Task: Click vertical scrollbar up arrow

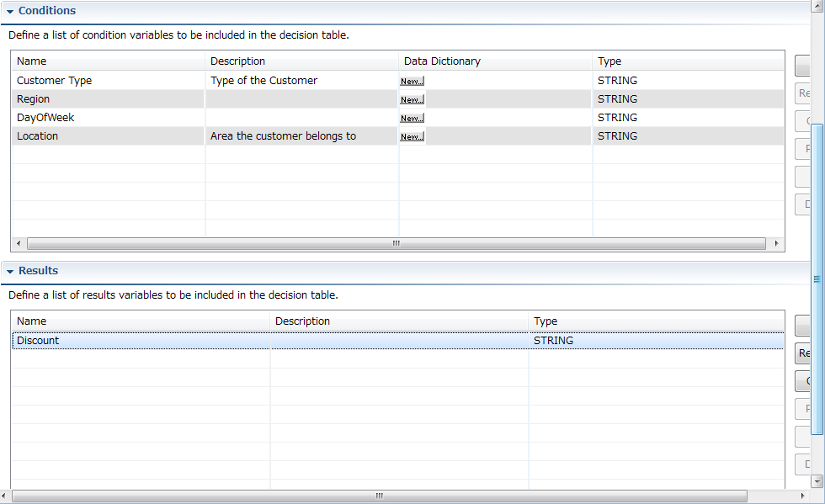Action: (817, 7)
